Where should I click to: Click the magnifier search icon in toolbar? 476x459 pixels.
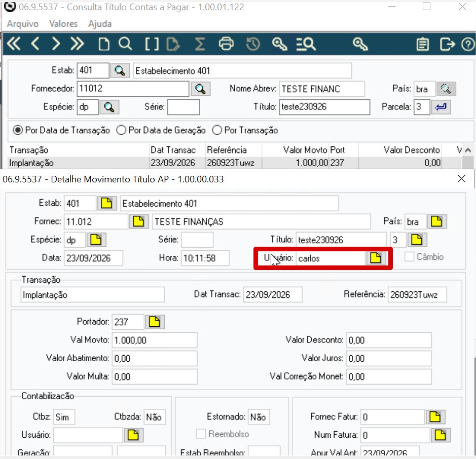click(x=125, y=44)
